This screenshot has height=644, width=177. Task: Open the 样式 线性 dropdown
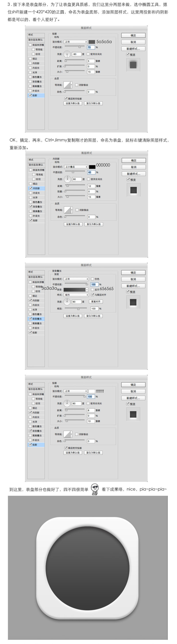pyautogui.click(x=76, y=295)
